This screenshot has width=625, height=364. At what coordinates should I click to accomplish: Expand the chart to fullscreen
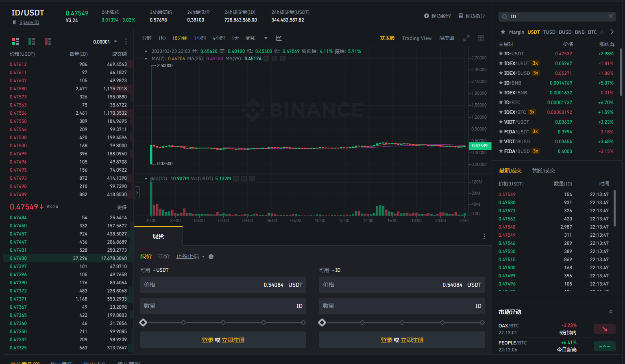coord(466,38)
